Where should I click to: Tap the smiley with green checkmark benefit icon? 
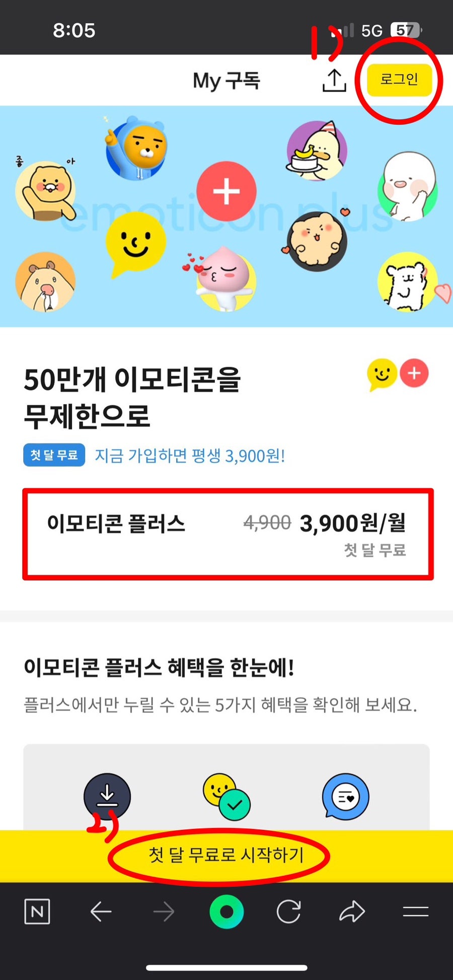(x=226, y=796)
